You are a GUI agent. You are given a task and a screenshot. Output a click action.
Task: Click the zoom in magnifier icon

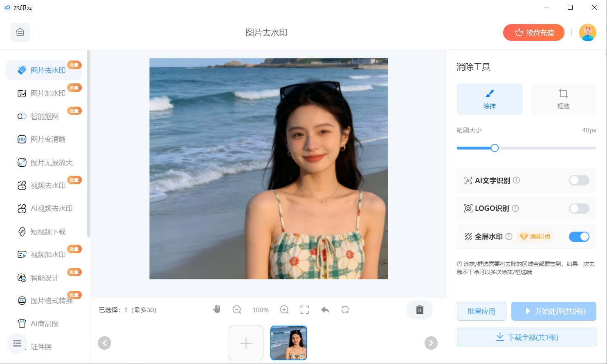(284, 310)
